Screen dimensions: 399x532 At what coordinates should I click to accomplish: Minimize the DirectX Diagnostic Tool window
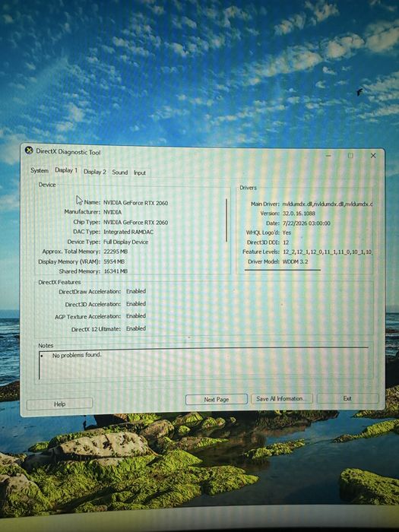tap(328, 155)
